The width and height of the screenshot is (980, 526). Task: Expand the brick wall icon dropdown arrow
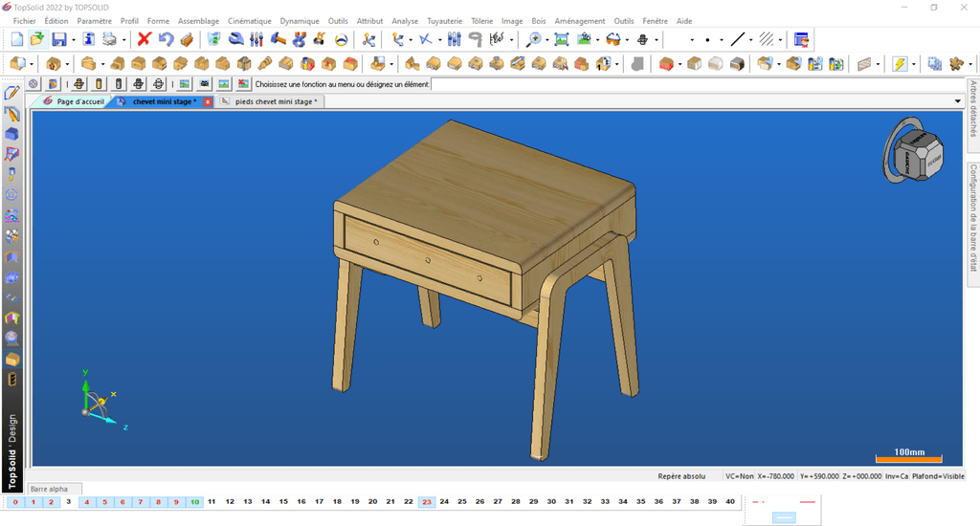pyautogui.click(x=879, y=64)
